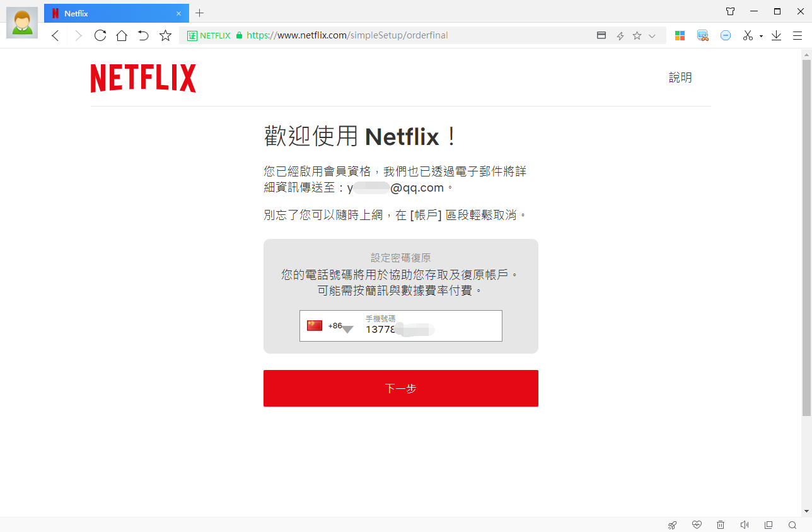Click the star icon inside address bar
The height and width of the screenshot is (532, 812).
[637, 36]
